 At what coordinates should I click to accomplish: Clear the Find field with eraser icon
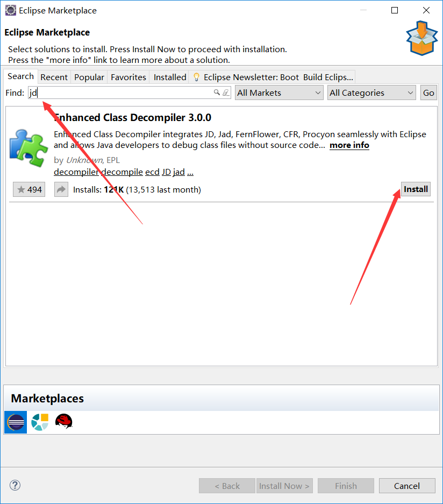click(x=226, y=93)
